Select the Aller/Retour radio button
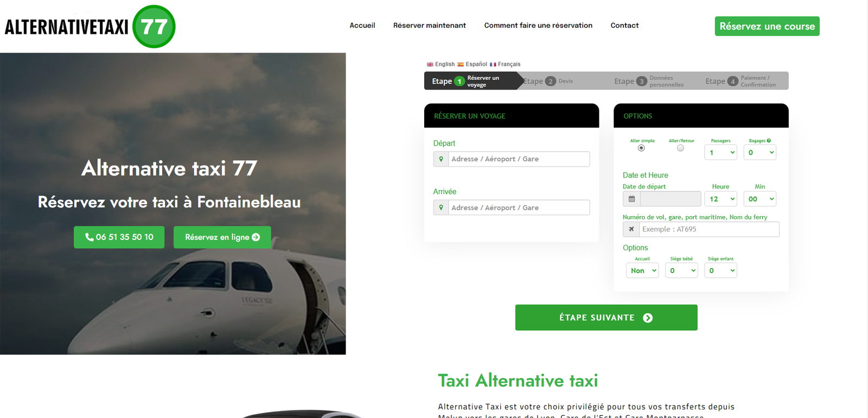 click(x=680, y=148)
